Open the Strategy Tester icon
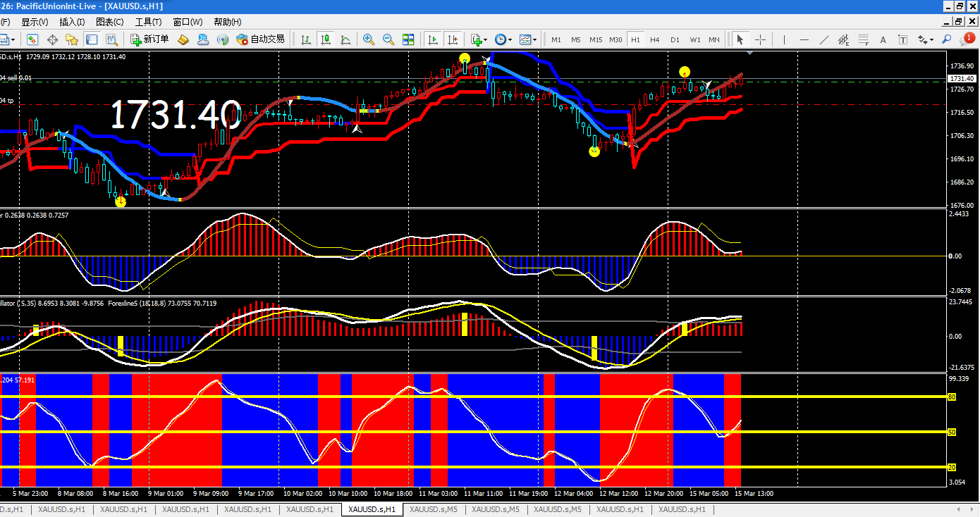The height and width of the screenshot is (517, 980). (111, 39)
